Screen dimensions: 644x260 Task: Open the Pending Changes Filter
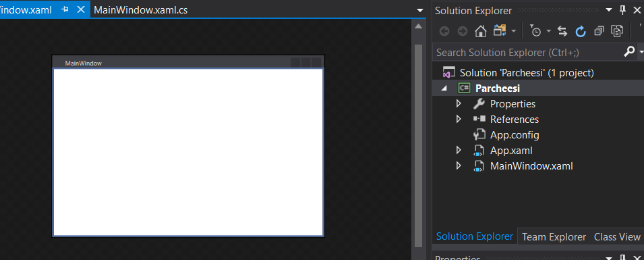tap(535, 31)
